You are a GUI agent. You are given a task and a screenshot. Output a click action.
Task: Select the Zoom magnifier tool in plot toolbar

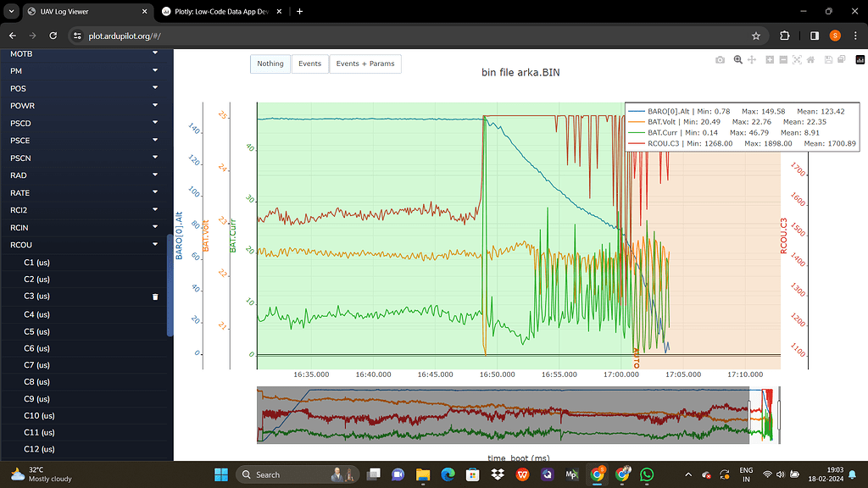coord(738,60)
